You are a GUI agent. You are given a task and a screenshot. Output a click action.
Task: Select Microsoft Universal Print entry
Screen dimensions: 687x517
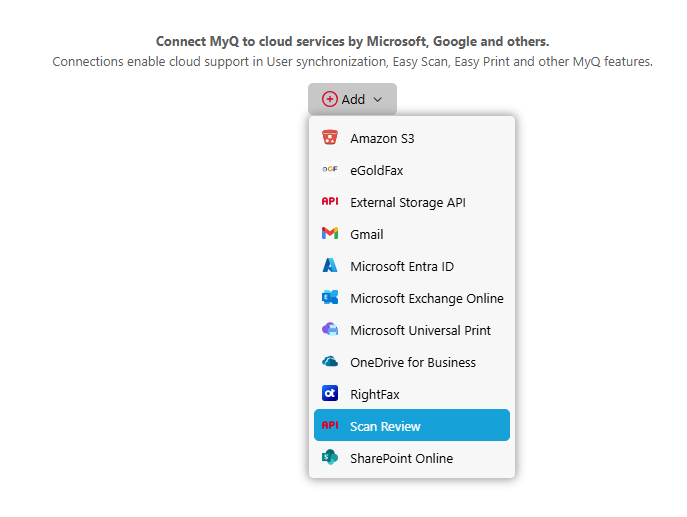pyautogui.click(x=412, y=330)
